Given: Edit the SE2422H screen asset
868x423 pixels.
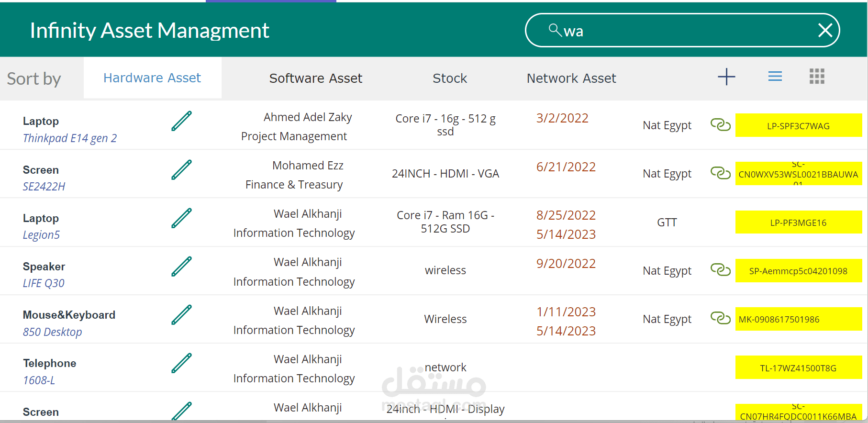Looking at the screenshot, I should coord(181,170).
